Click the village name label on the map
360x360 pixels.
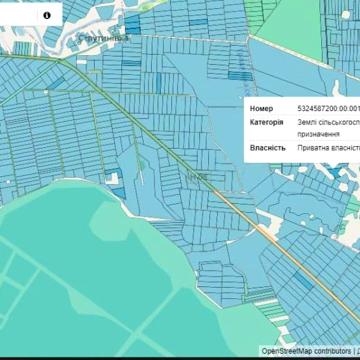(103, 39)
